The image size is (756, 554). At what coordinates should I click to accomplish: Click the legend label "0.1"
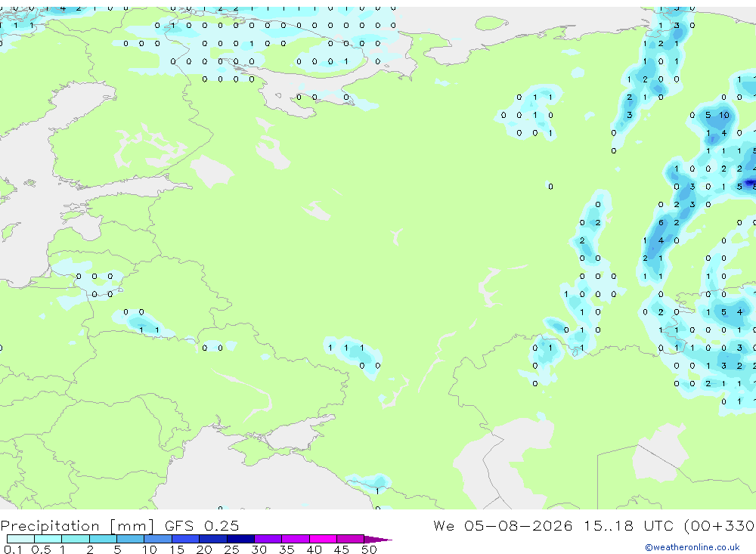[14, 549]
